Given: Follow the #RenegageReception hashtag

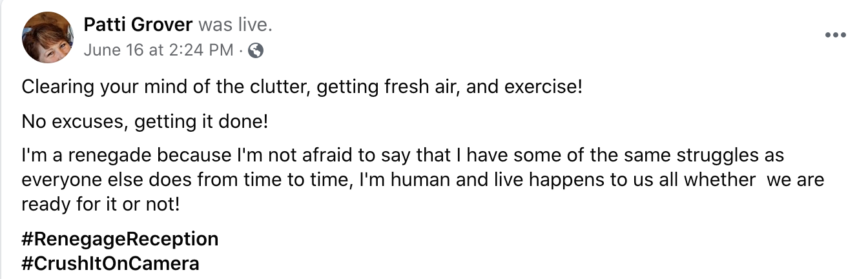Looking at the screenshot, I should [x=120, y=240].
